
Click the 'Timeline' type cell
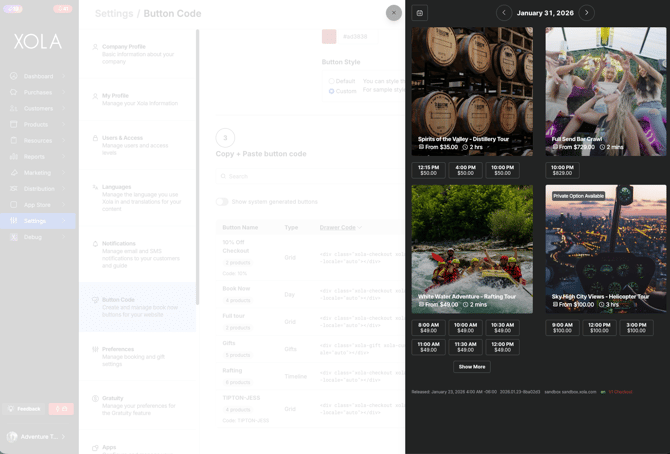tap(296, 376)
